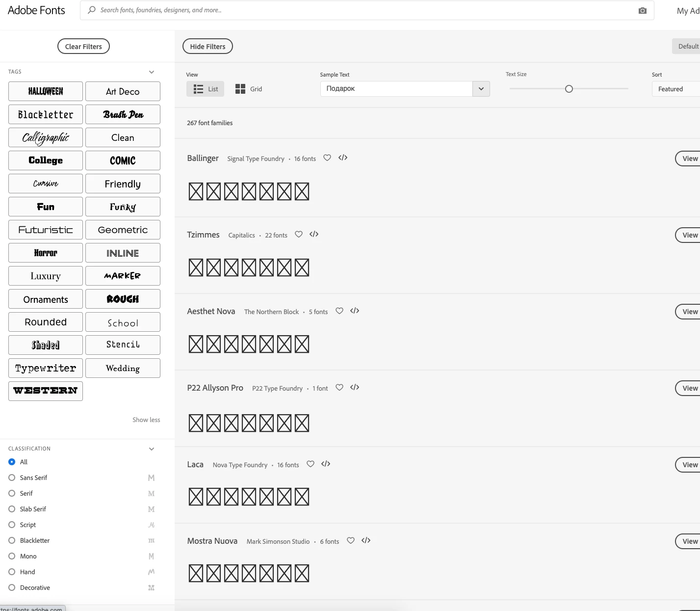Select the Typewriter tag
Viewport: 700px width, 611px height.
click(46, 368)
